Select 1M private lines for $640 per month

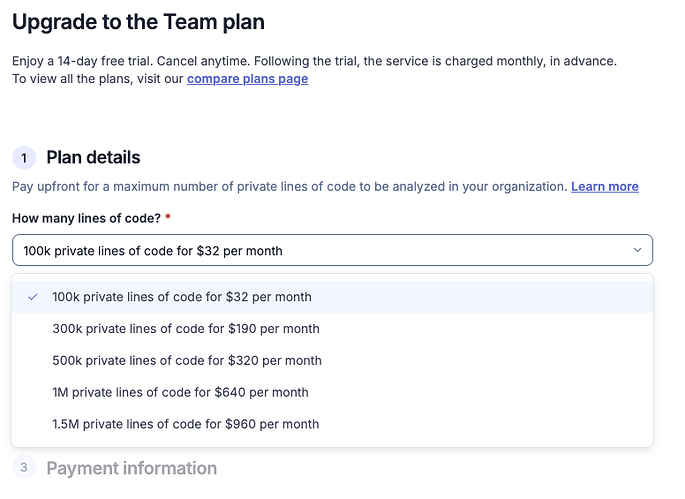(x=180, y=393)
